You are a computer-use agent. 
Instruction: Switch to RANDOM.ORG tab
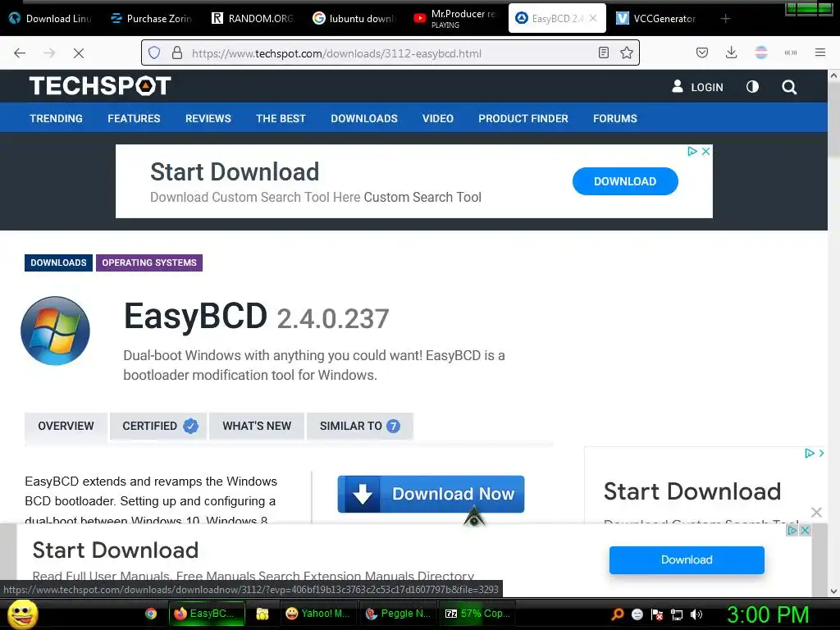pos(253,18)
